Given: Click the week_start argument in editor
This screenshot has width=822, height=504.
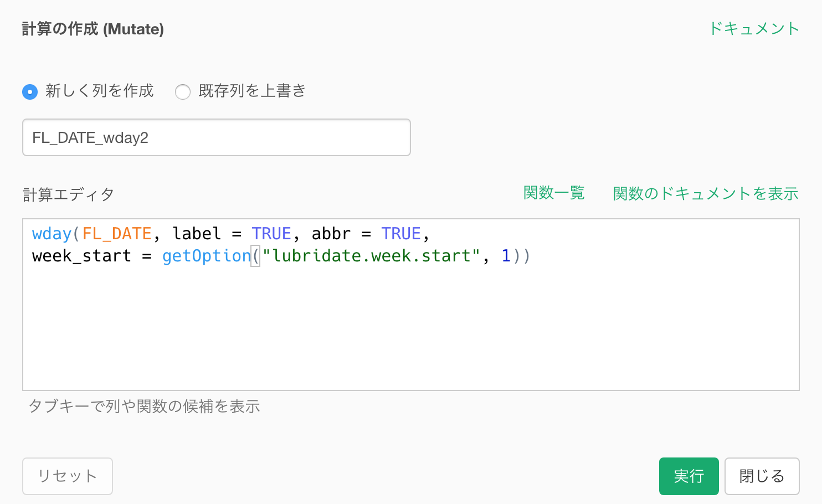Looking at the screenshot, I should [82, 256].
